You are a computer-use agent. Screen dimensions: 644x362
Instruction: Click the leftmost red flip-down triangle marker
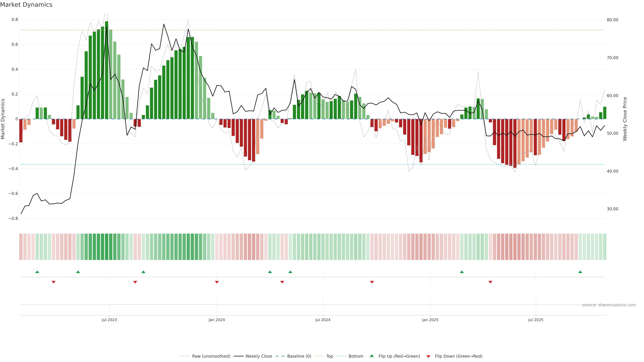tap(53, 282)
